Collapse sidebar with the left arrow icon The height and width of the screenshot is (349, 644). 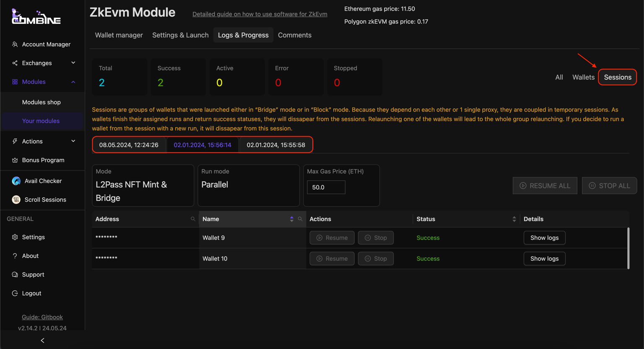42,341
